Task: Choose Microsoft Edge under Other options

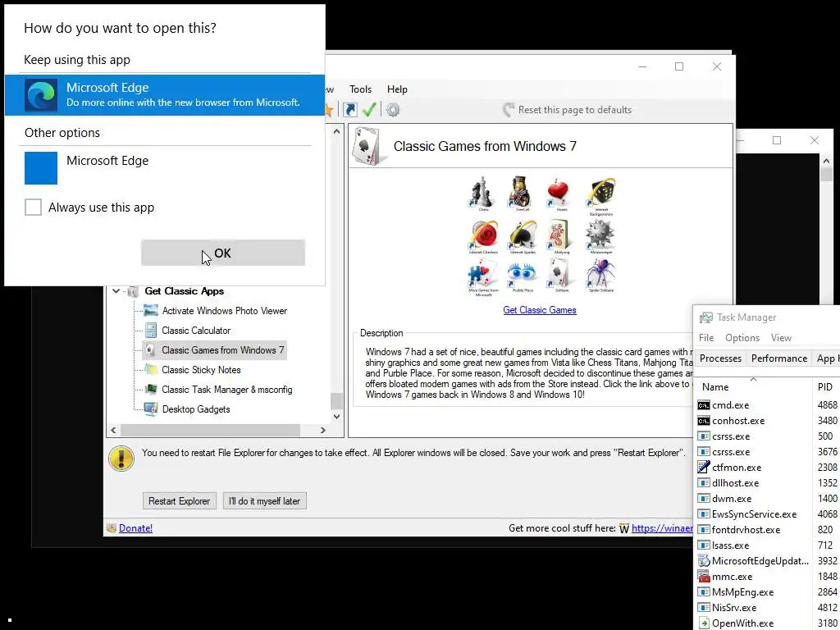Action: tap(164, 167)
